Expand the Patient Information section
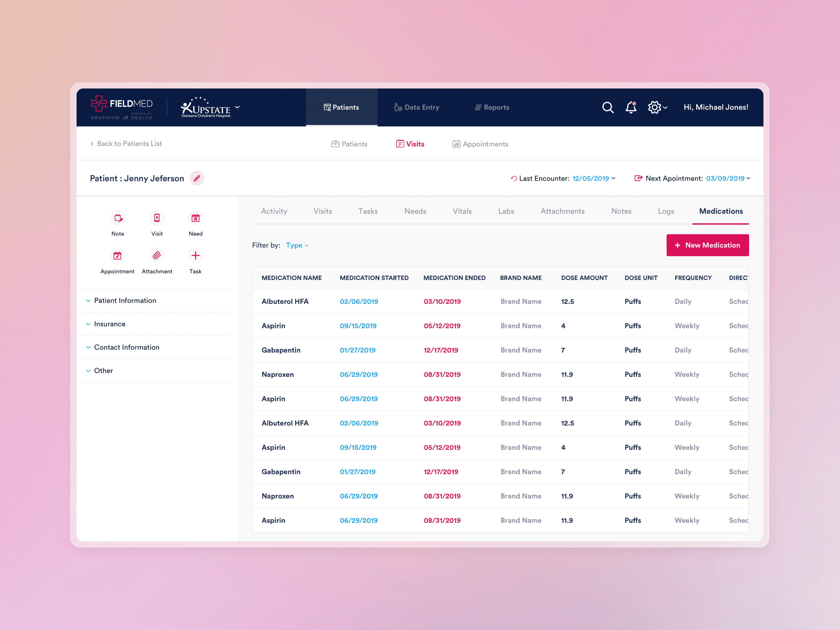840x630 pixels. [x=125, y=301]
